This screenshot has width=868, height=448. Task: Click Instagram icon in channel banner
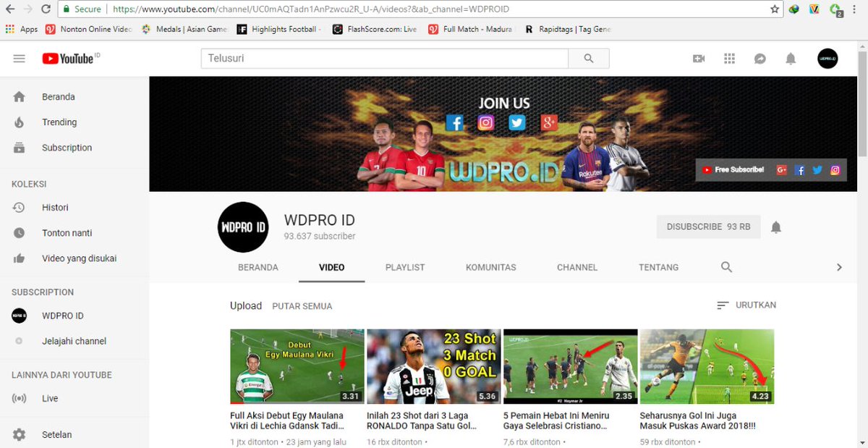click(x=486, y=122)
